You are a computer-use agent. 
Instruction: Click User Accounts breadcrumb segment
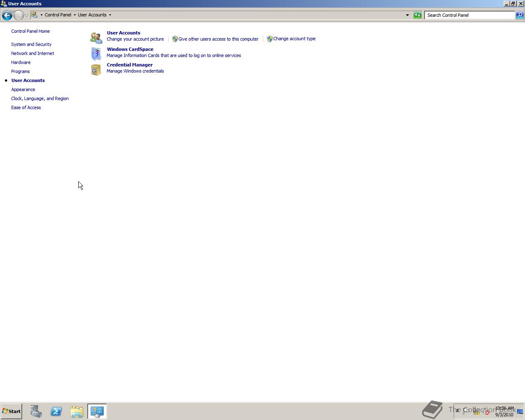click(92, 15)
